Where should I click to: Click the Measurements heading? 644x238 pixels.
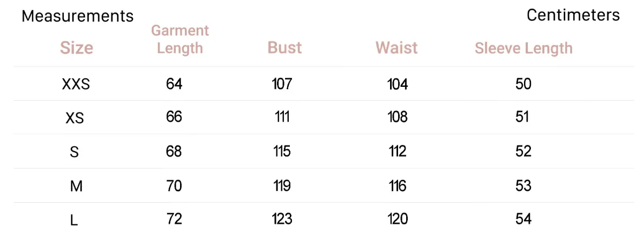click(78, 17)
